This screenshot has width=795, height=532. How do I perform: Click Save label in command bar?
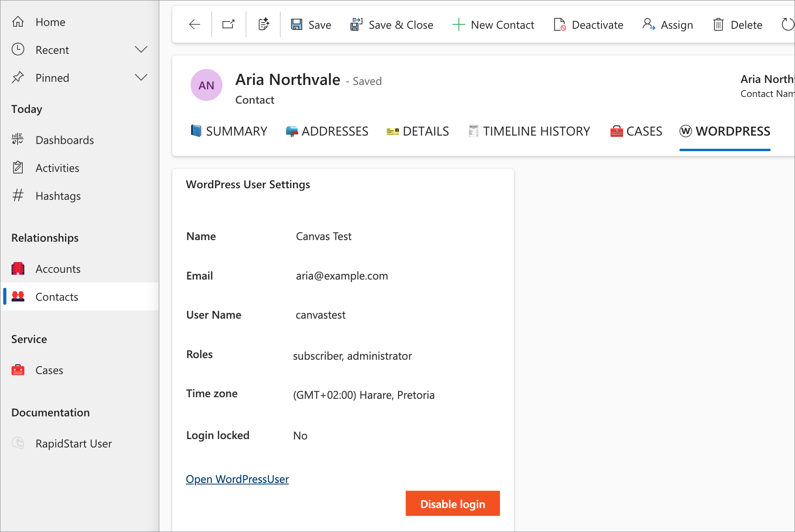[320, 25]
